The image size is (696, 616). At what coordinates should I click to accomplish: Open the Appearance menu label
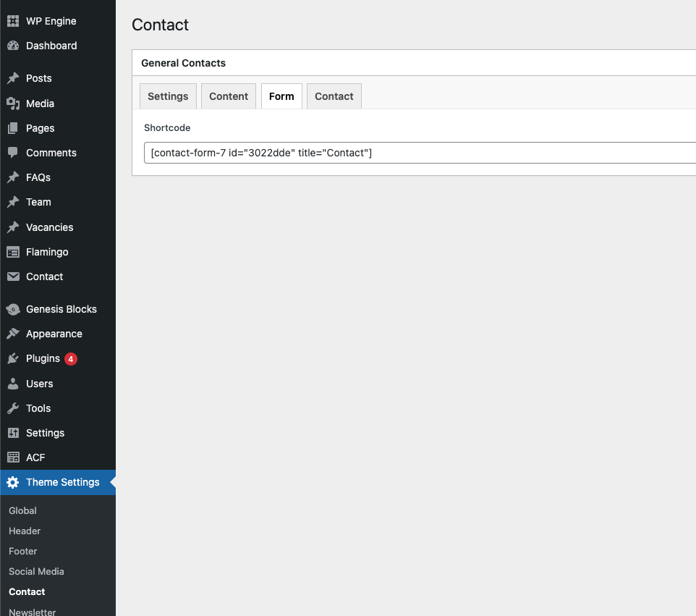(54, 334)
